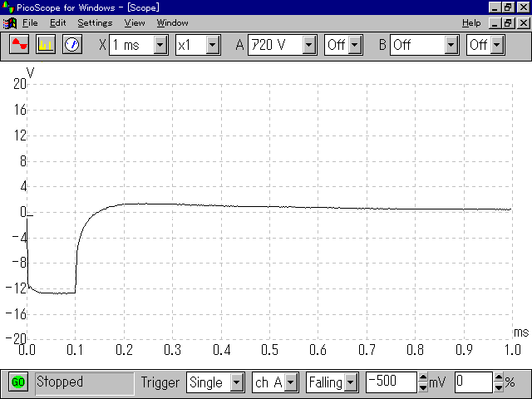
Task: Expand channel A coupling Off dropdown
Action: coord(355,44)
